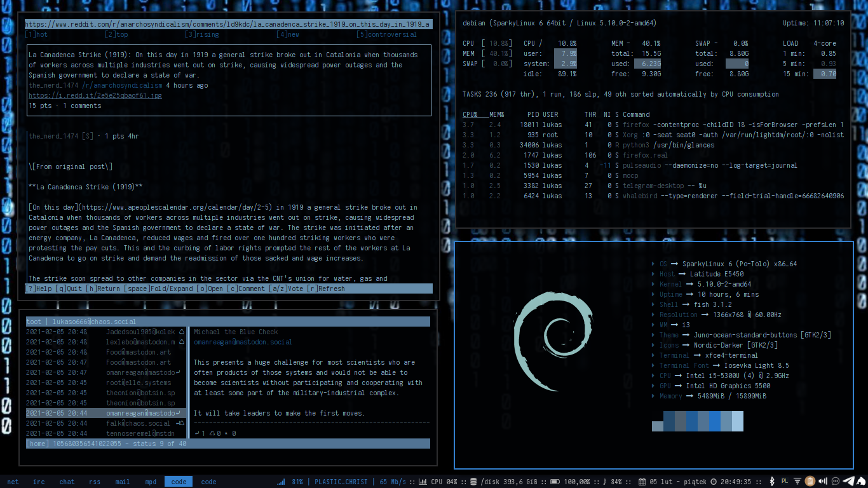Click the disk stack icon before /disk

point(473,482)
